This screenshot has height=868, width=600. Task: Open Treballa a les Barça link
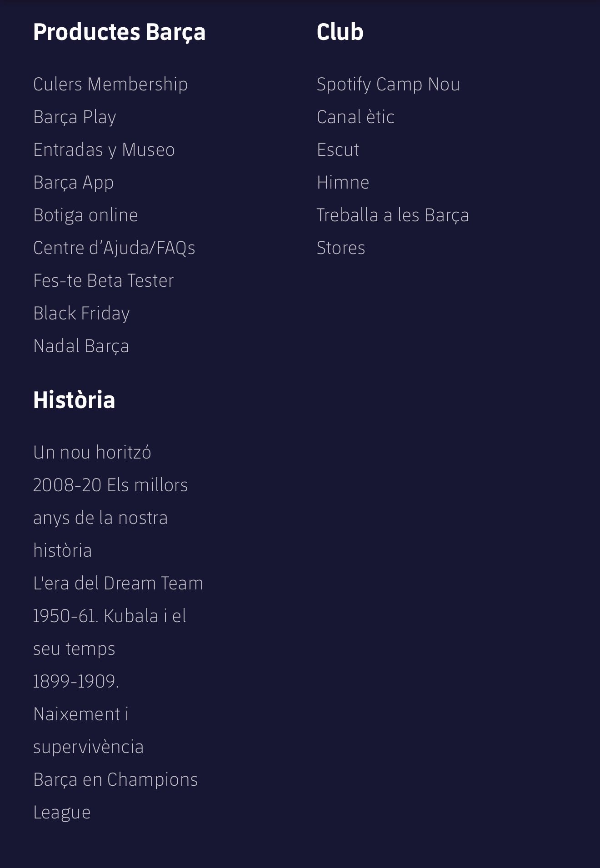[x=393, y=215]
